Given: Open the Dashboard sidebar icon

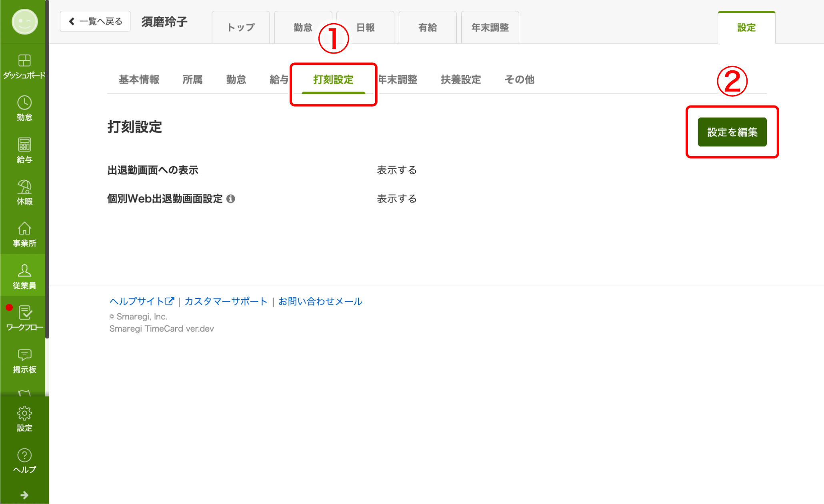Looking at the screenshot, I should [x=24, y=61].
